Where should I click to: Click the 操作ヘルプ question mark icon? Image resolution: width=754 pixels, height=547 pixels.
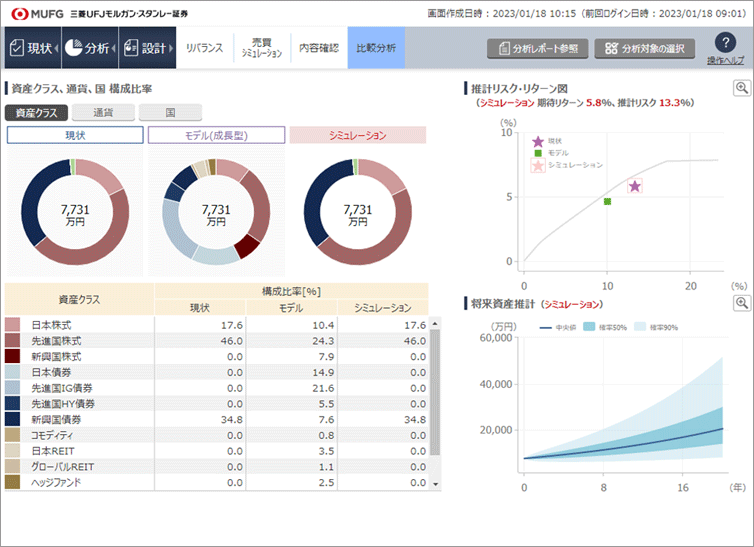pos(725,43)
